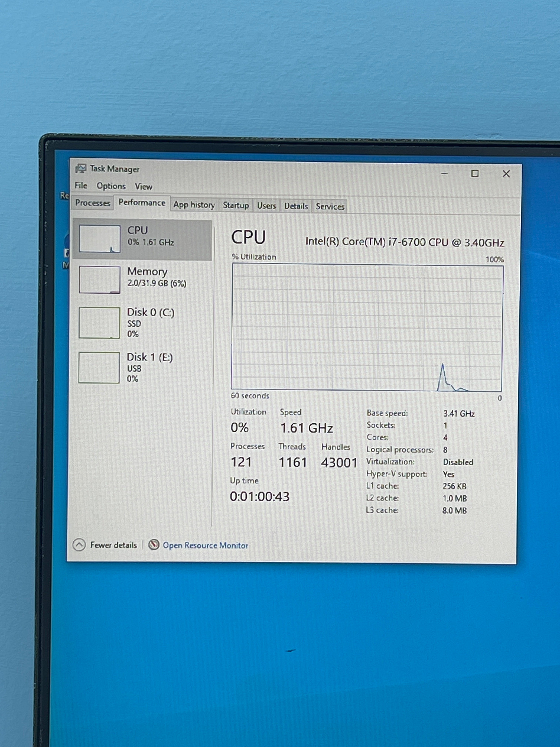
Task: Select Memory 2.0/31.9 GB entry
Action: click(x=142, y=280)
